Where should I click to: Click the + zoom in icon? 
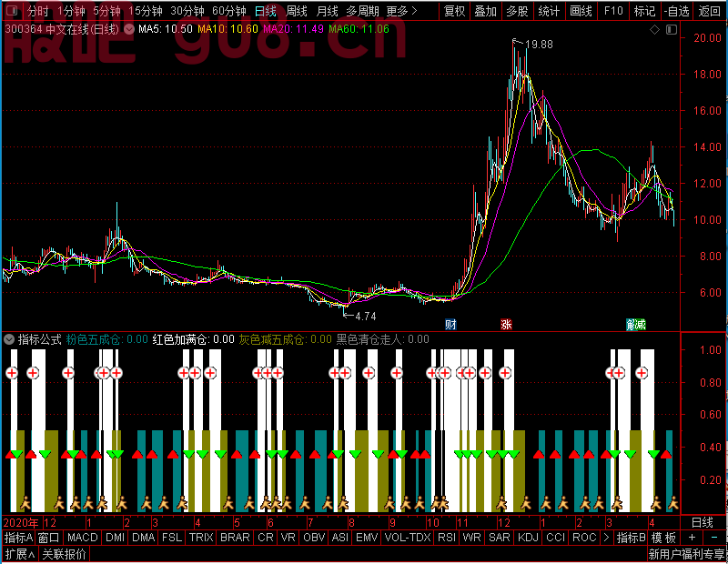tap(692, 538)
